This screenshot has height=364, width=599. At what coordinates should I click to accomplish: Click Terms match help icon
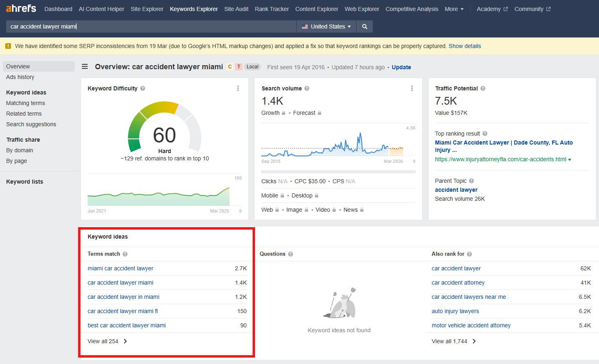(125, 254)
